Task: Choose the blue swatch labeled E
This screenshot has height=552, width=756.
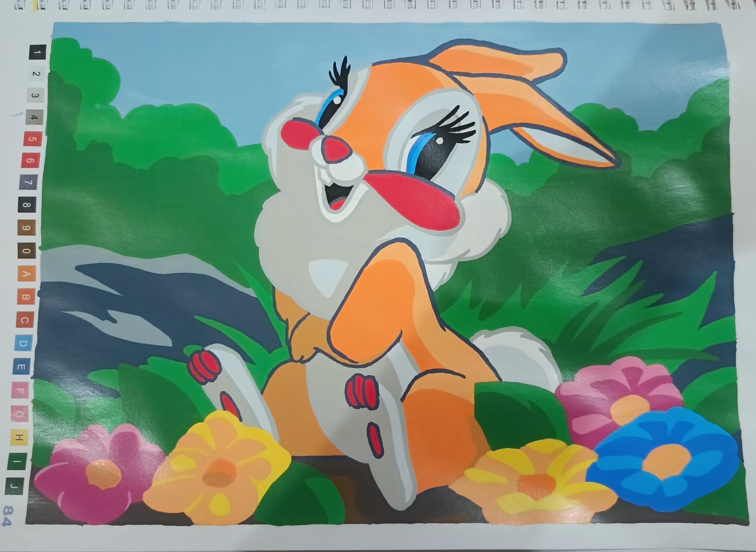Action: click(x=22, y=367)
